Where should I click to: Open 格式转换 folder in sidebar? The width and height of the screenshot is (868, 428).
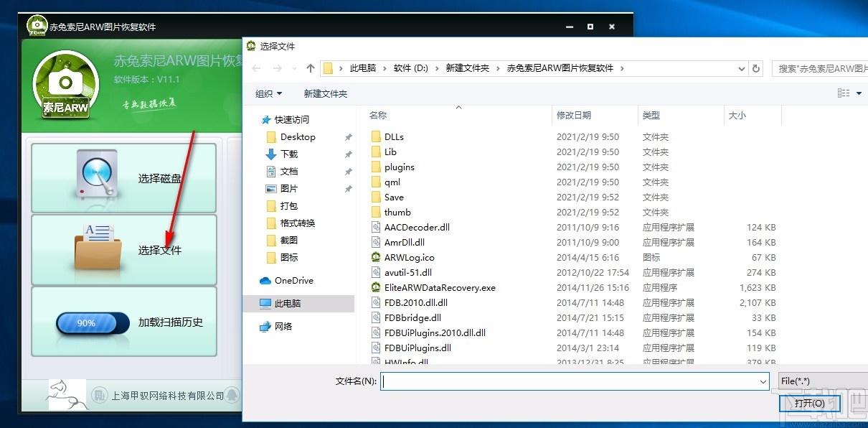pyautogui.click(x=298, y=223)
